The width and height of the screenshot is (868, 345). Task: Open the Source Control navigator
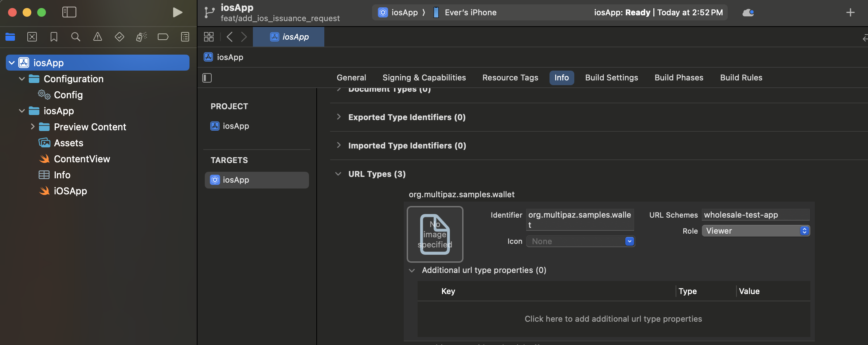coord(32,37)
